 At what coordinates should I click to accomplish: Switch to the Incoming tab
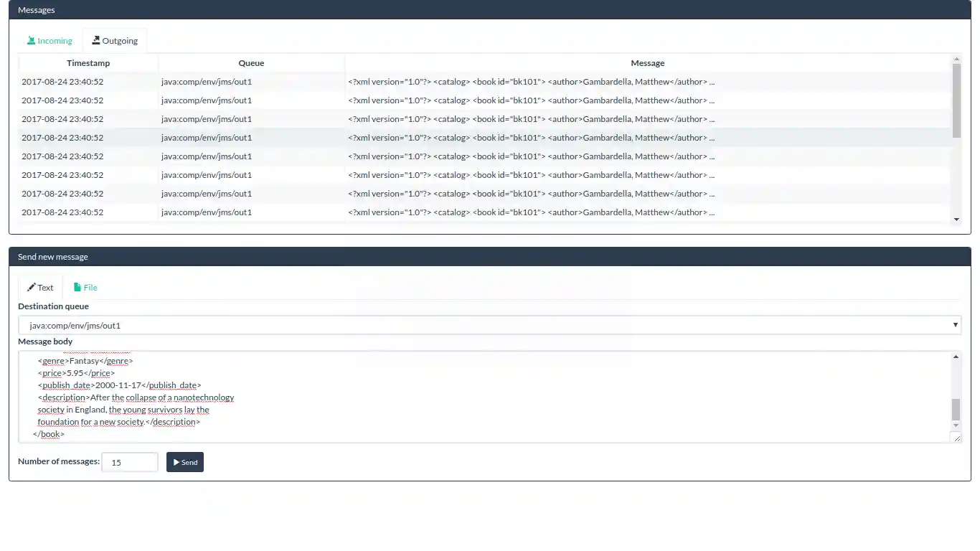(50, 40)
